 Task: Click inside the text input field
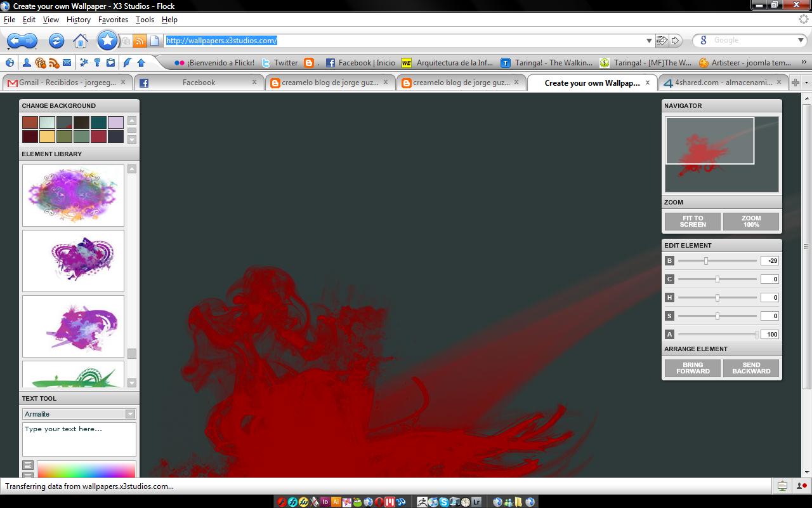(x=79, y=438)
